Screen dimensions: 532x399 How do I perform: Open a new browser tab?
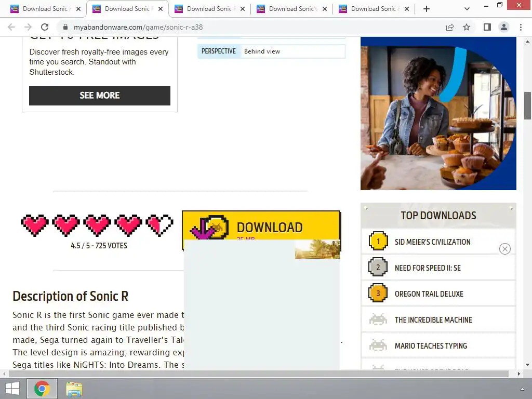[427, 9]
